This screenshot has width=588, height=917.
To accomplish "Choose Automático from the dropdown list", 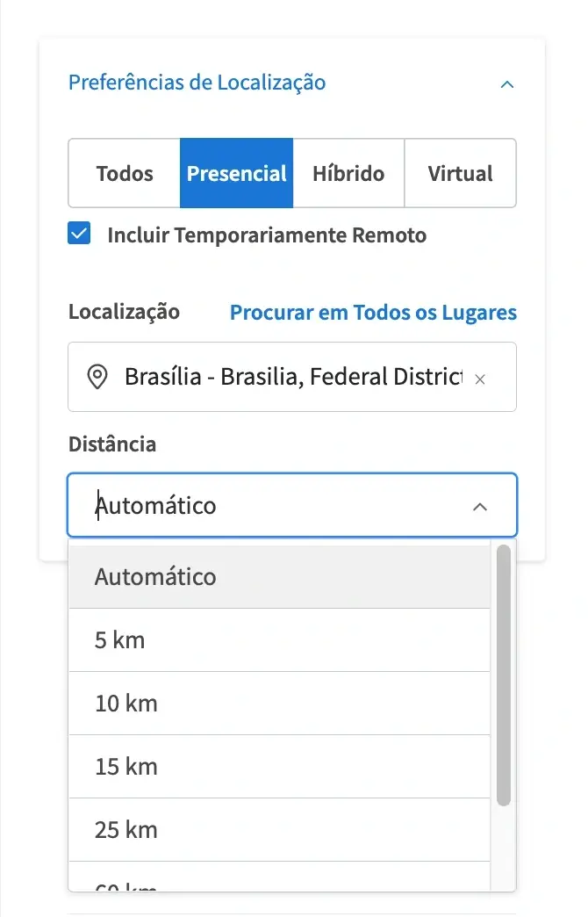I will click(x=279, y=576).
